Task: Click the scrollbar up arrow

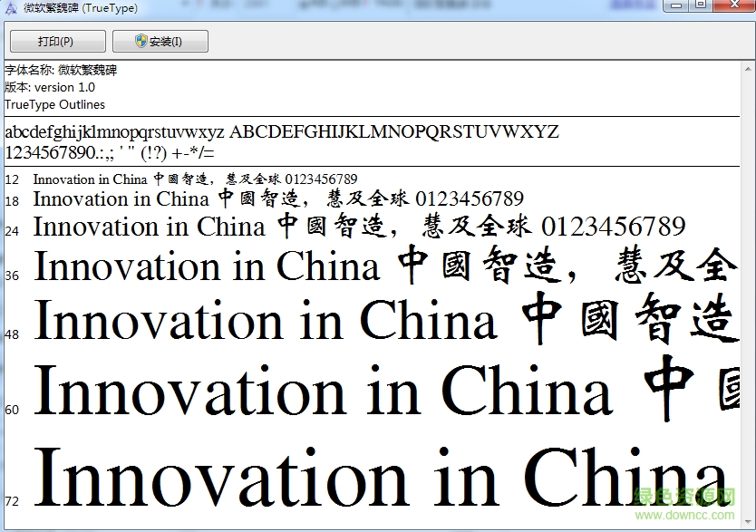Action: (x=748, y=70)
